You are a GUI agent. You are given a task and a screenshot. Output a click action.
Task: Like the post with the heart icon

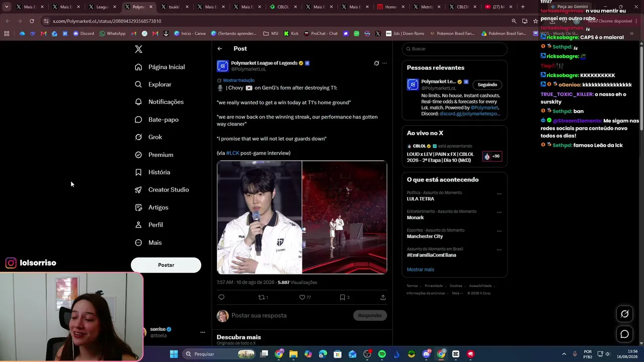(x=302, y=297)
